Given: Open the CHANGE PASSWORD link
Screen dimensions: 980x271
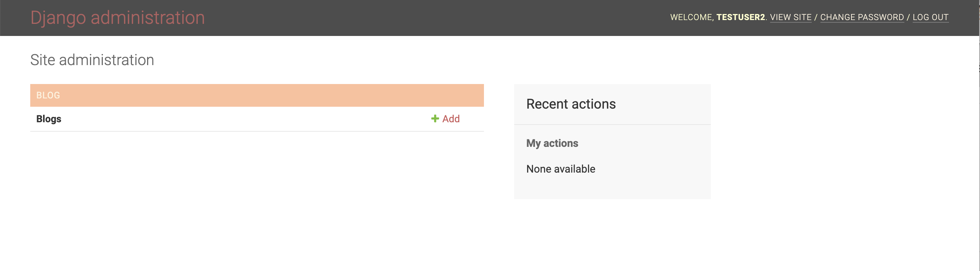Looking at the screenshot, I should pos(862,17).
